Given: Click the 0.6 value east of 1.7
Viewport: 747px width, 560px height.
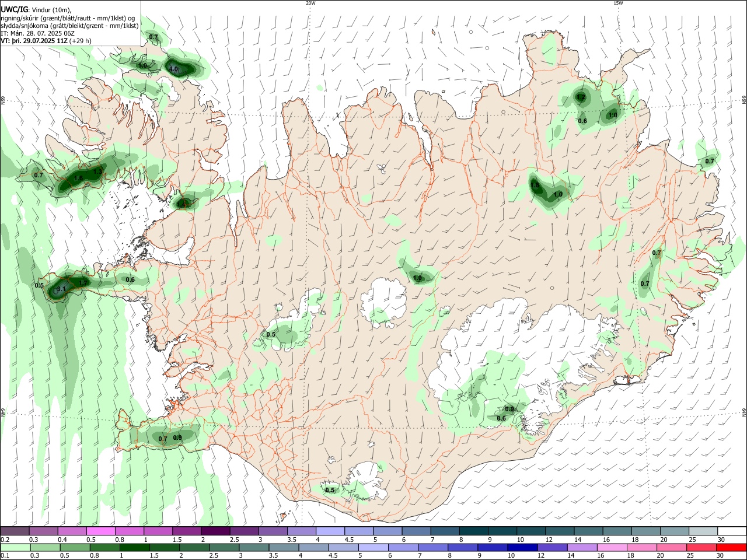Looking at the screenshot, I should click(x=130, y=280).
